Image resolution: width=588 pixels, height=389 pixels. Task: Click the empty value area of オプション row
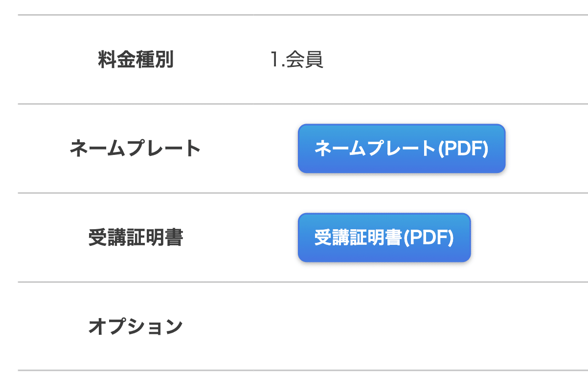click(x=391, y=326)
